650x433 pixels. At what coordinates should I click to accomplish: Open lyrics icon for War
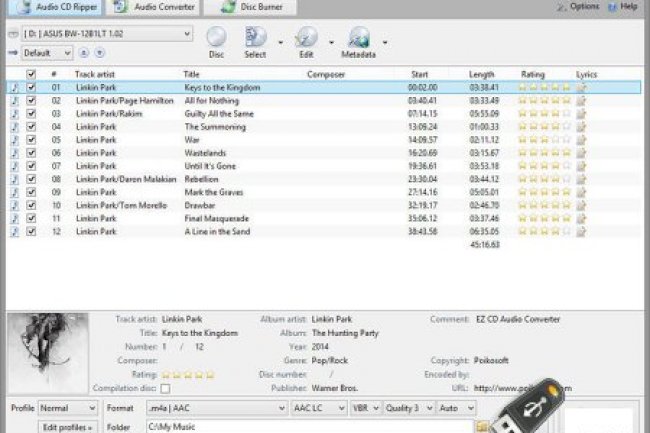click(x=582, y=140)
